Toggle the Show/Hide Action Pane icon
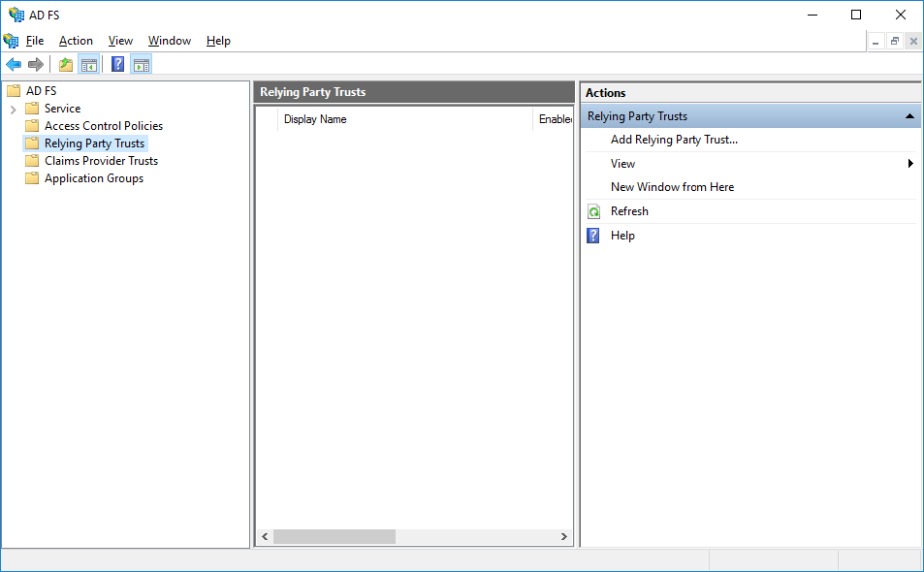This screenshot has width=924, height=572. click(x=142, y=65)
